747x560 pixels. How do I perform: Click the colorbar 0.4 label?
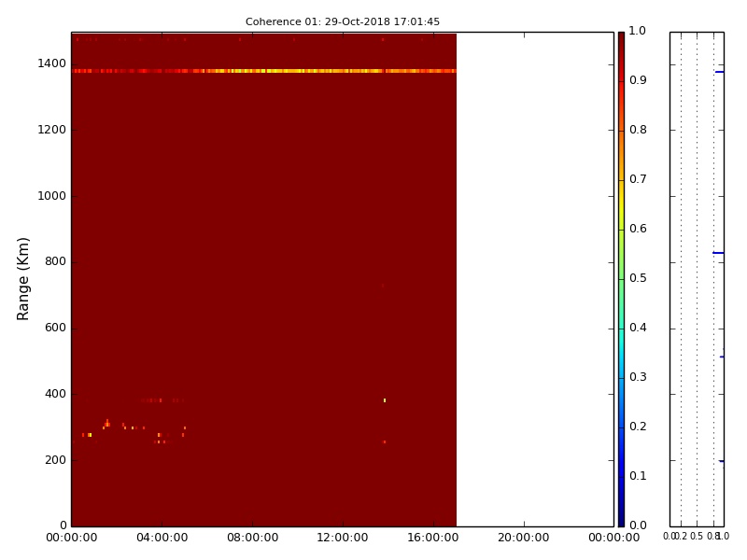pos(638,328)
